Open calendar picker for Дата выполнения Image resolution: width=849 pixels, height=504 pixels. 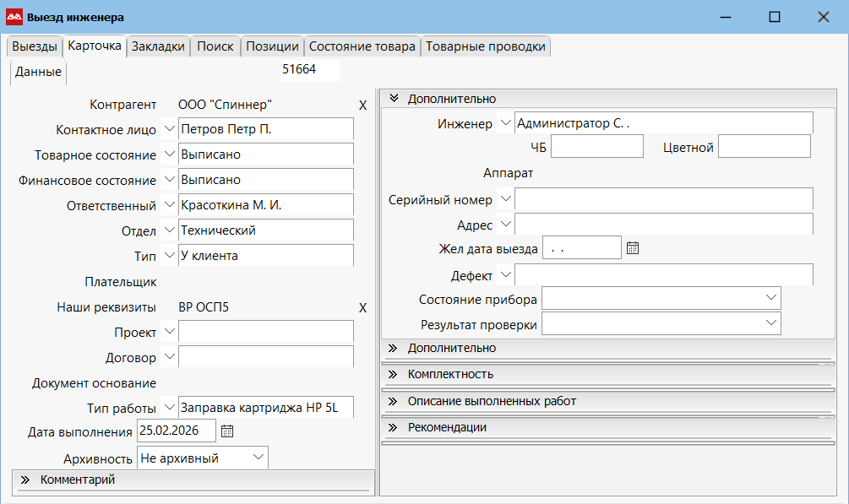click(x=227, y=431)
